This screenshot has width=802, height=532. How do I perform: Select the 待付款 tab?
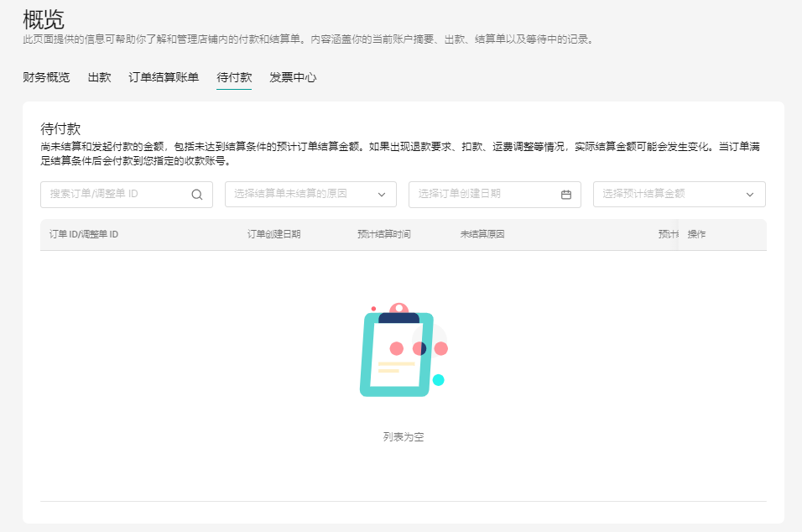pyautogui.click(x=234, y=77)
